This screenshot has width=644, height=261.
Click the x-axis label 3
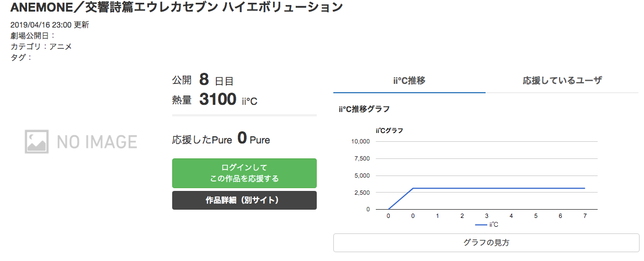pos(487,216)
